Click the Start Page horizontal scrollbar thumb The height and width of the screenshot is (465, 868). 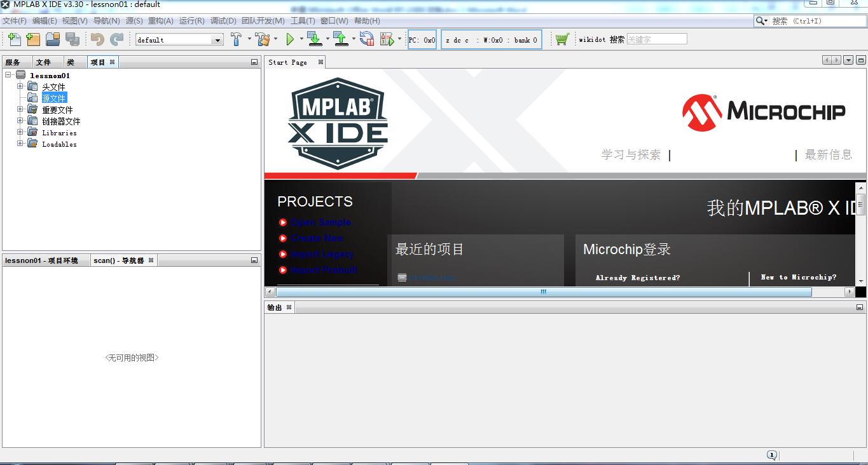544,292
